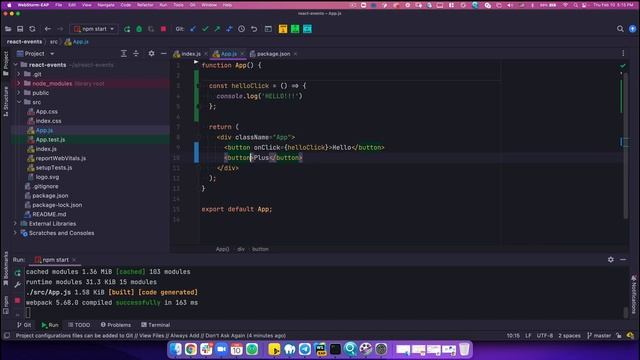Select package-lock.json file
This screenshot has width=640, height=360.
tap(57, 205)
